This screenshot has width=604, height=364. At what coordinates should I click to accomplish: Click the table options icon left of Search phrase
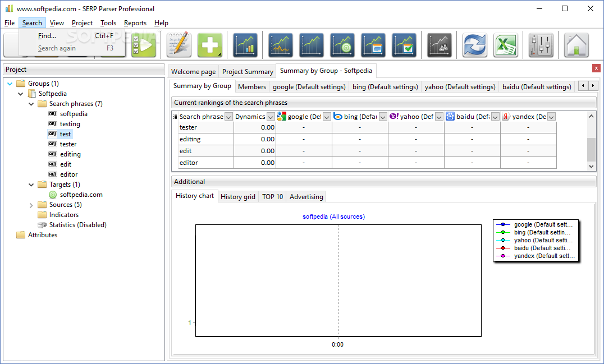pos(175,116)
